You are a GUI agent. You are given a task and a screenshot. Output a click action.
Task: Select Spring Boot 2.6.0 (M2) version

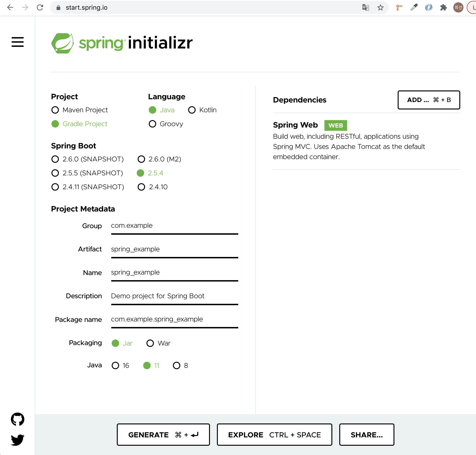tap(141, 159)
